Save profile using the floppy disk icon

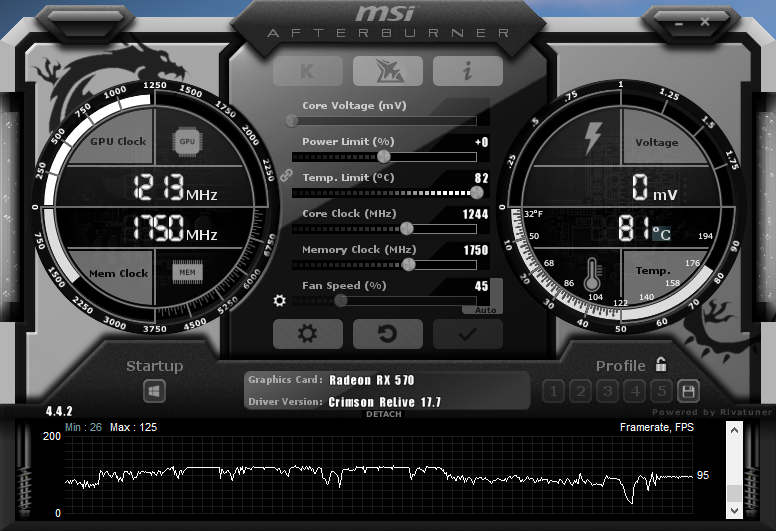[688, 391]
